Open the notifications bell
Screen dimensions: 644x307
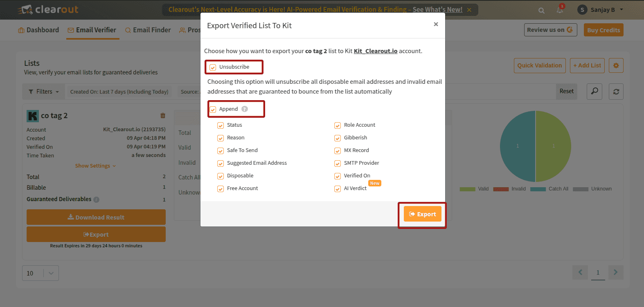point(560,10)
